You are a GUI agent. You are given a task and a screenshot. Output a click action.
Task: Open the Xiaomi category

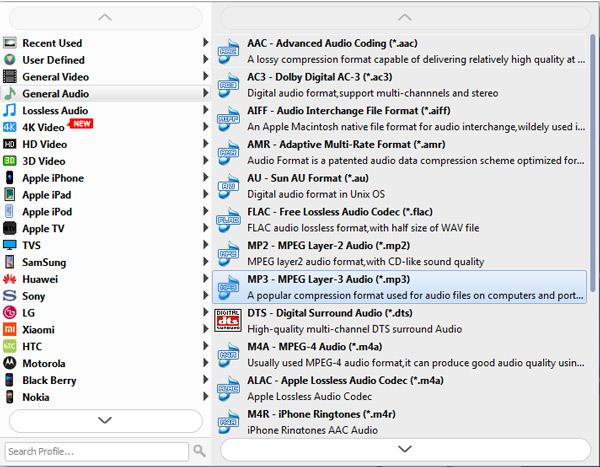pyautogui.click(x=105, y=330)
